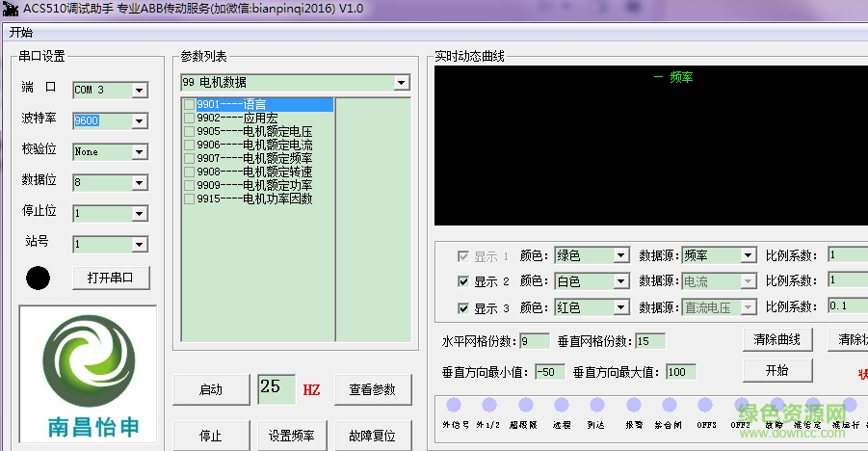Click the red HZ unit label

tap(312, 390)
